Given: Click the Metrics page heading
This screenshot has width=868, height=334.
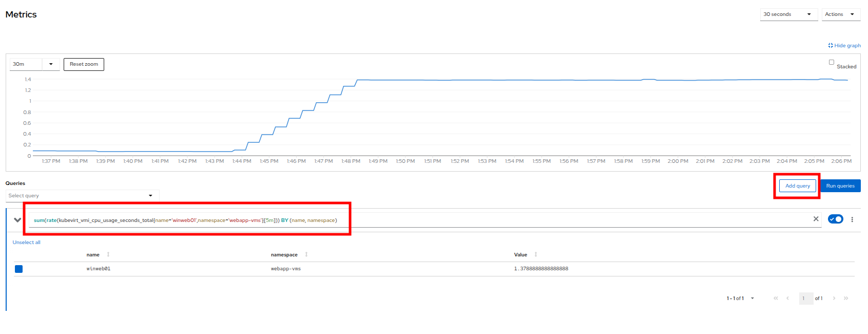Looking at the screenshot, I should pyautogui.click(x=21, y=14).
